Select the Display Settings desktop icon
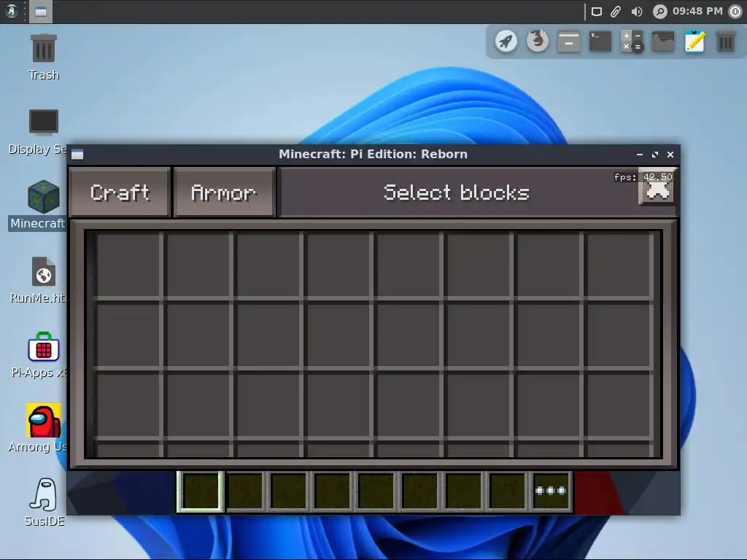Viewport: 747px width, 560px height. point(38,132)
